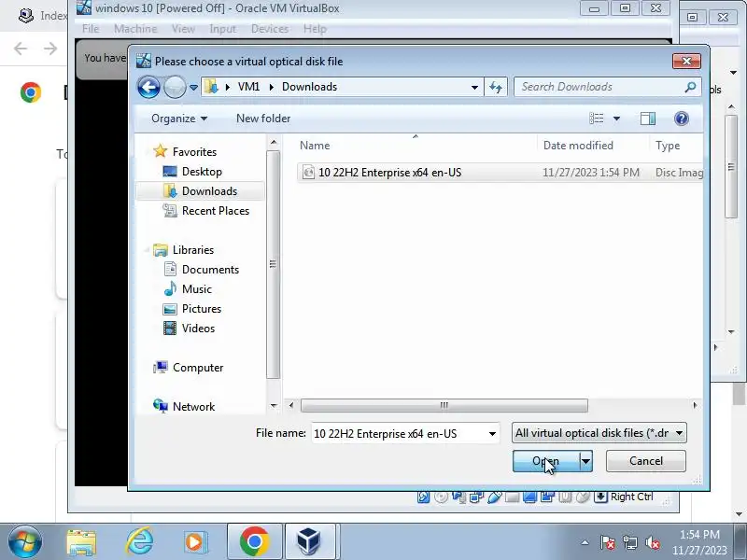The height and width of the screenshot is (560, 747).
Task: Create a New folder
Action: pos(263,119)
